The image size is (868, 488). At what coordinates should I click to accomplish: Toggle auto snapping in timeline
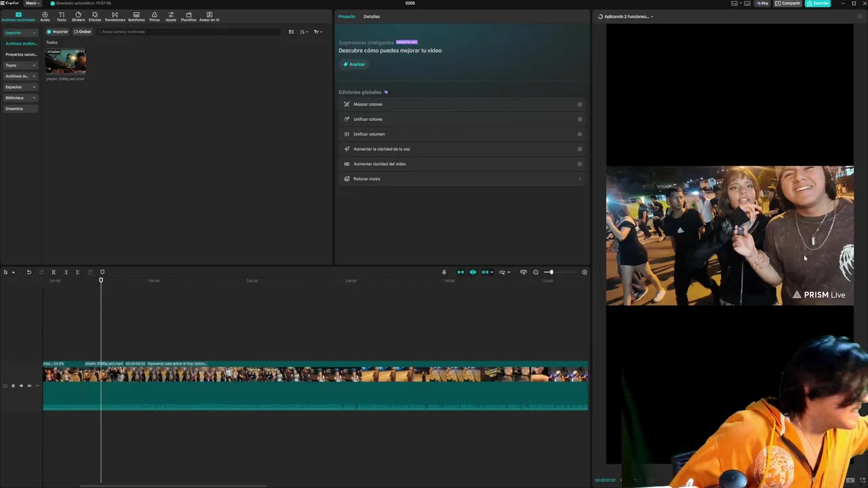(x=473, y=272)
